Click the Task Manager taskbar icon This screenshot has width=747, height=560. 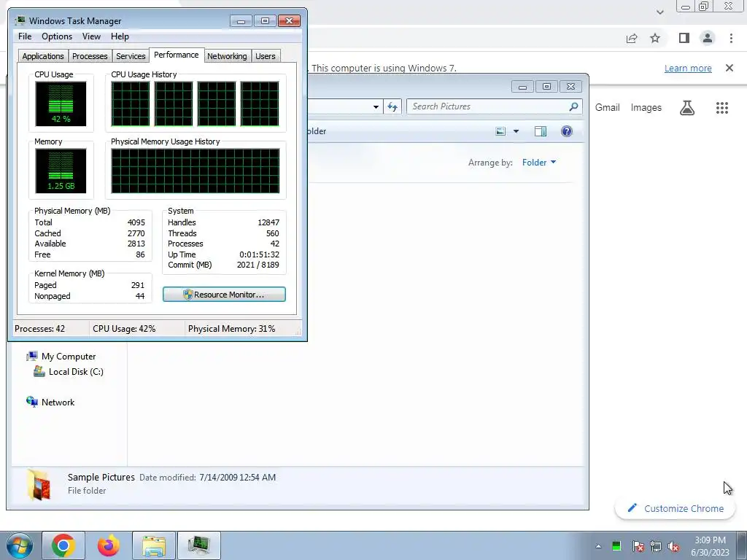pos(199,545)
